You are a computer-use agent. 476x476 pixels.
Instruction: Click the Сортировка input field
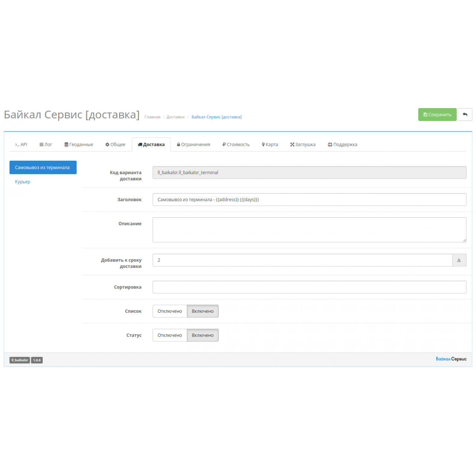[309, 287]
